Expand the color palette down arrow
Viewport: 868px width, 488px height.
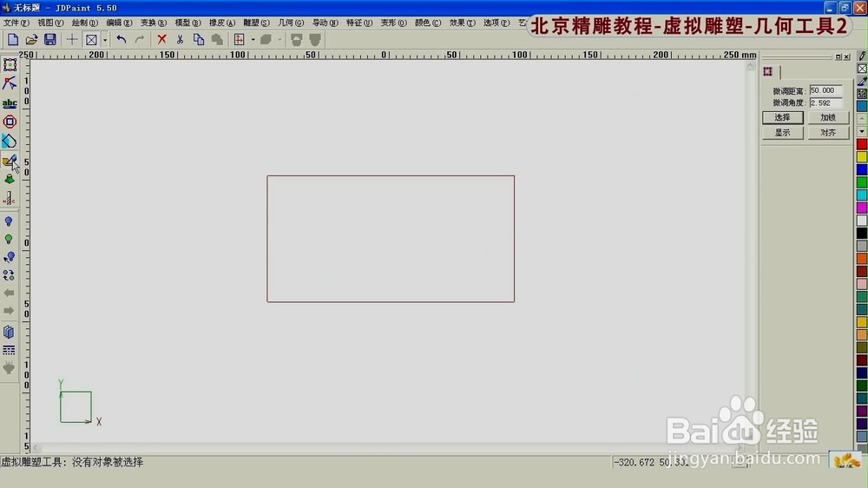tap(862, 131)
